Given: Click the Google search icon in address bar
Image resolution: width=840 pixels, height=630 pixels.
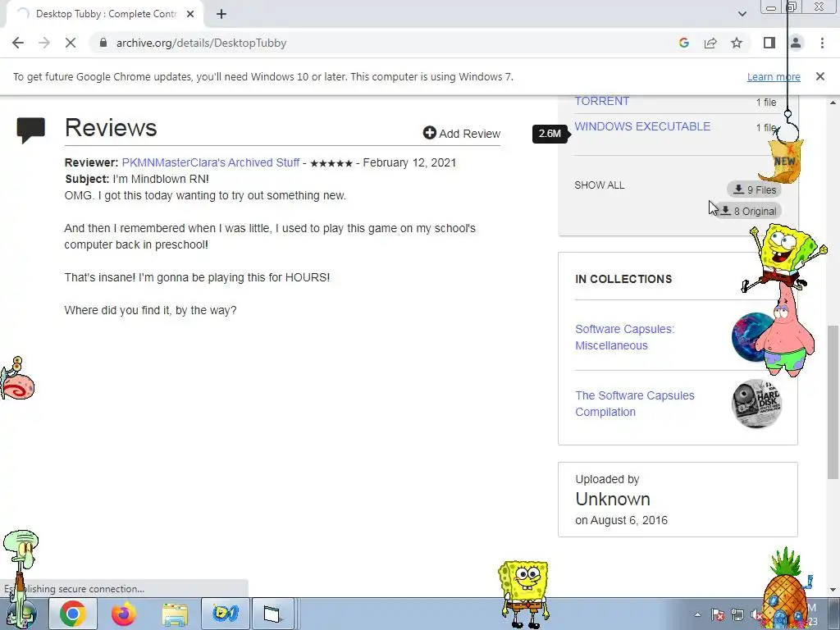Looking at the screenshot, I should pyautogui.click(x=683, y=43).
